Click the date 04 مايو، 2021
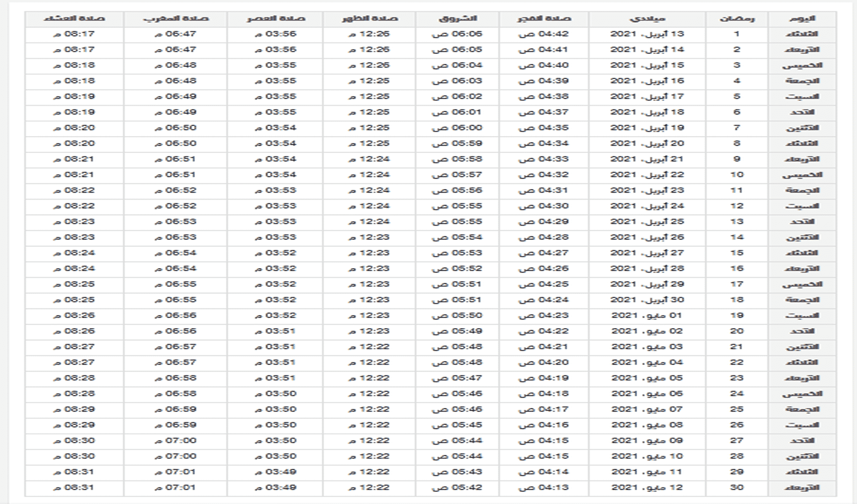 [x=647, y=362]
